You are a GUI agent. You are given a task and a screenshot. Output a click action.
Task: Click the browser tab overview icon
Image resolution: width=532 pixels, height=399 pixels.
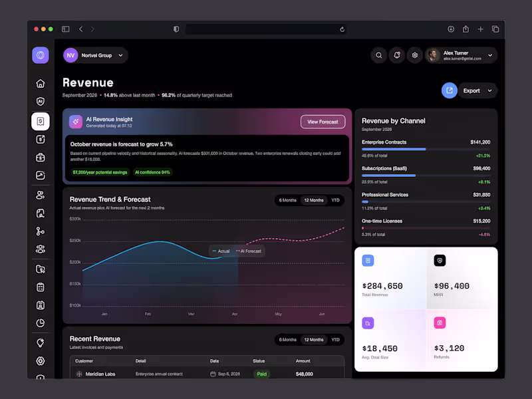[495, 29]
